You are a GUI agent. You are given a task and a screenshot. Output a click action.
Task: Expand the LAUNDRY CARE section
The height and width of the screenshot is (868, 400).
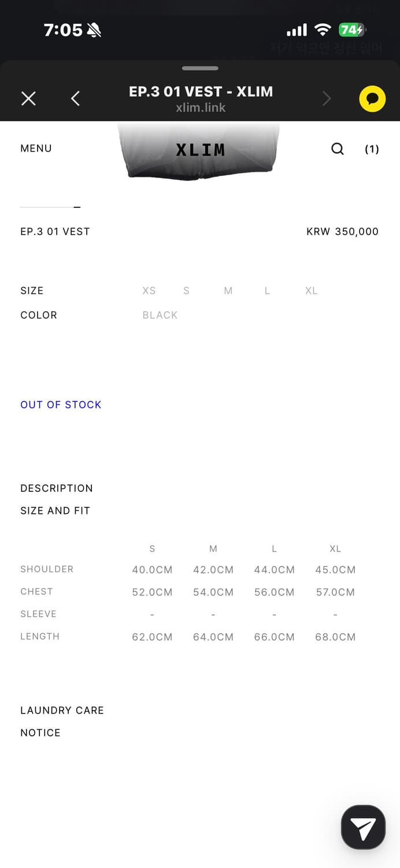62,711
